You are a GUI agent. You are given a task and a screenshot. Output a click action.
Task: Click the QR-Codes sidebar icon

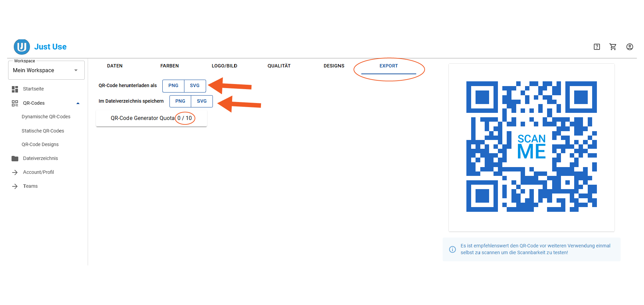(x=15, y=103)
